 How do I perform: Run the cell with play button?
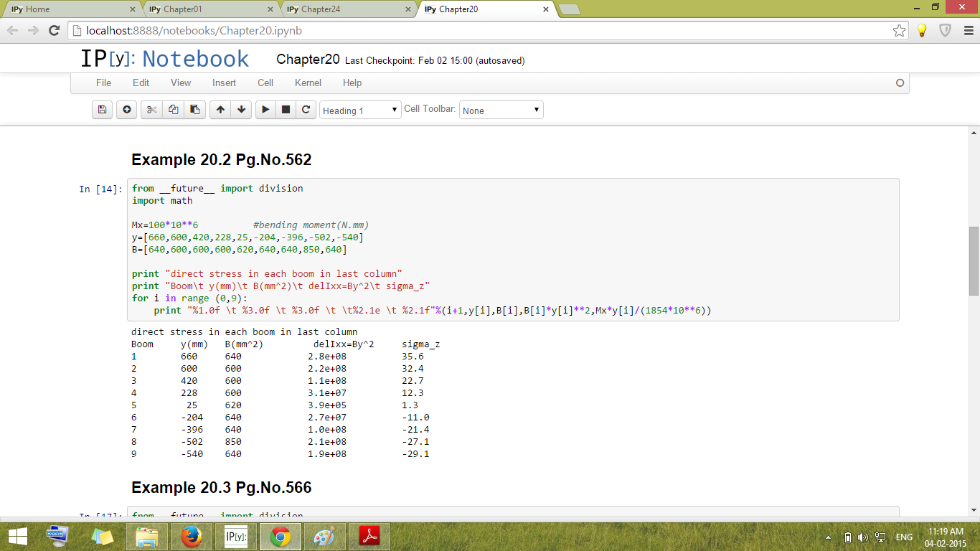(265, 110)
